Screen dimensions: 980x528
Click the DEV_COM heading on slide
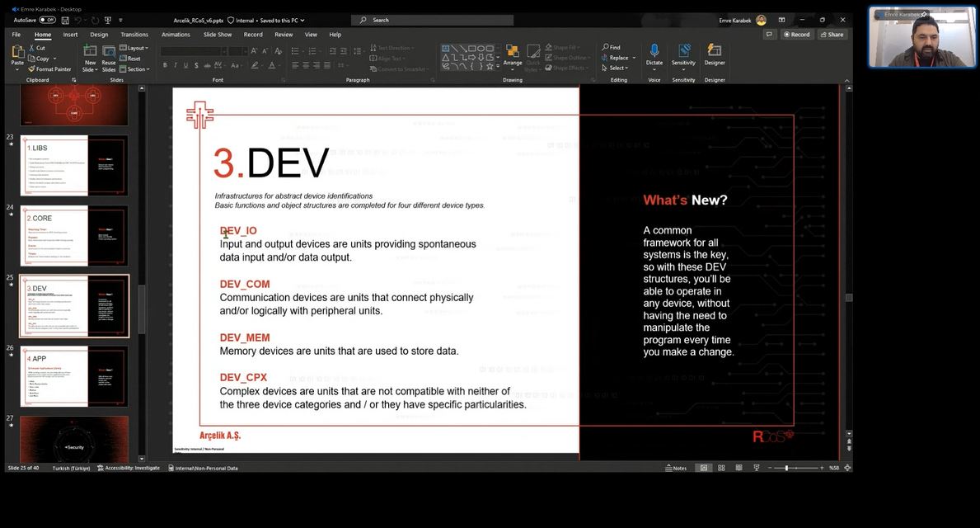click(x=245, y=284)
